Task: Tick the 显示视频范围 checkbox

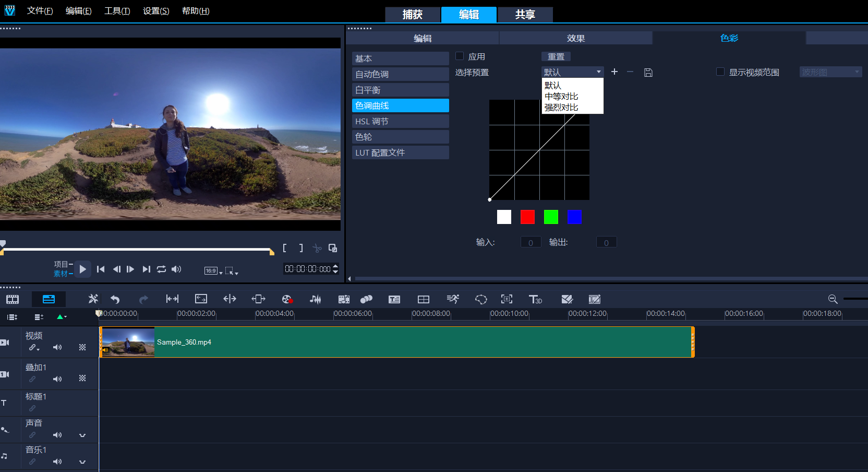Action: tap(720, 72)
